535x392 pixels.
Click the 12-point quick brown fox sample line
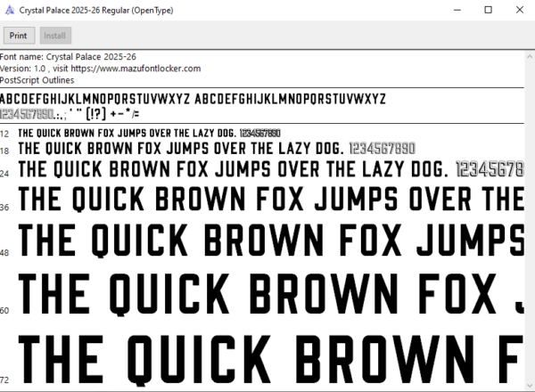click(150, 133)
